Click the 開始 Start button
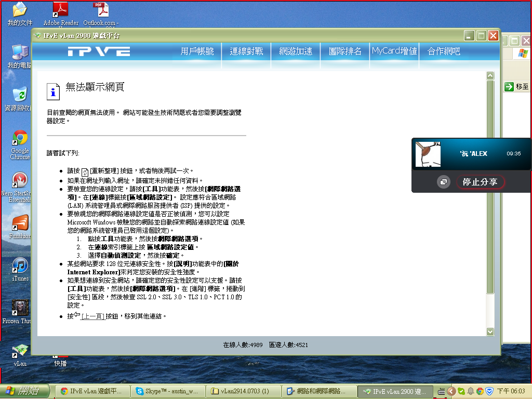Image resolution: width=532 pixels, height=399 pixels. [25, 391]
